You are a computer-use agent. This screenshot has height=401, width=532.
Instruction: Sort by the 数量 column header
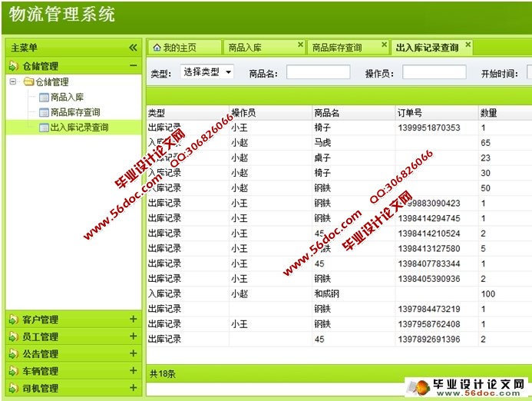coord(505,113)
